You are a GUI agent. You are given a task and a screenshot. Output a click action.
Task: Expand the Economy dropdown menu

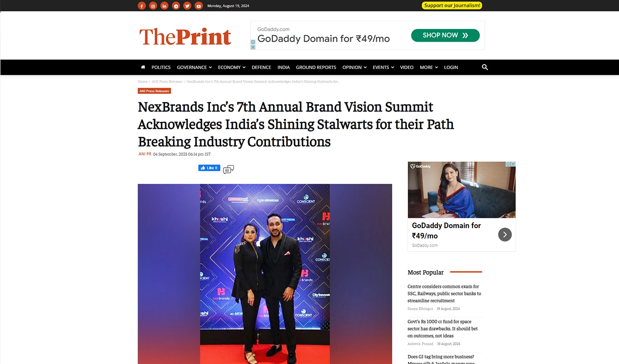[232, 67]
